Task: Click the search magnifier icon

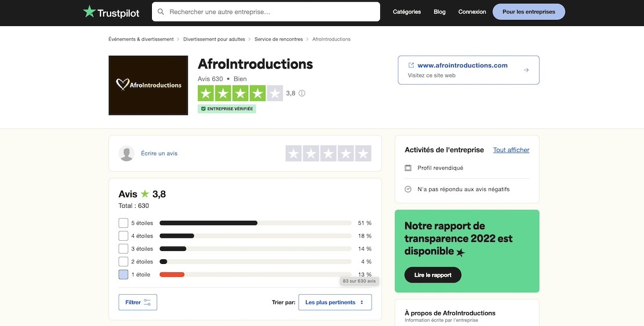Action: [x=161, y=12]
